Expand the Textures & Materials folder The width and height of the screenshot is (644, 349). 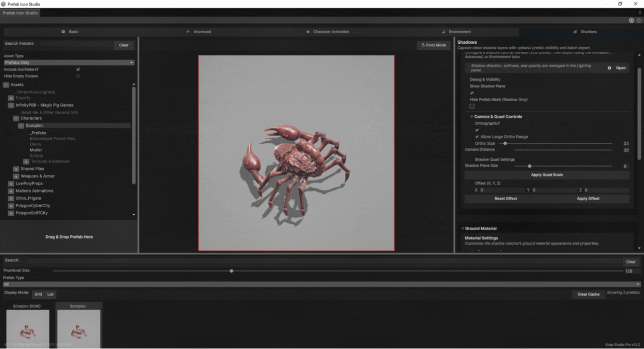(x=26, y=161)
